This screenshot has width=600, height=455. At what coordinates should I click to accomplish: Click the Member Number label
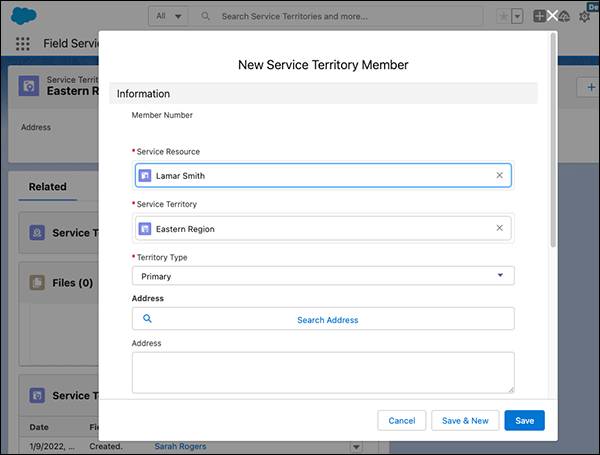162,115
